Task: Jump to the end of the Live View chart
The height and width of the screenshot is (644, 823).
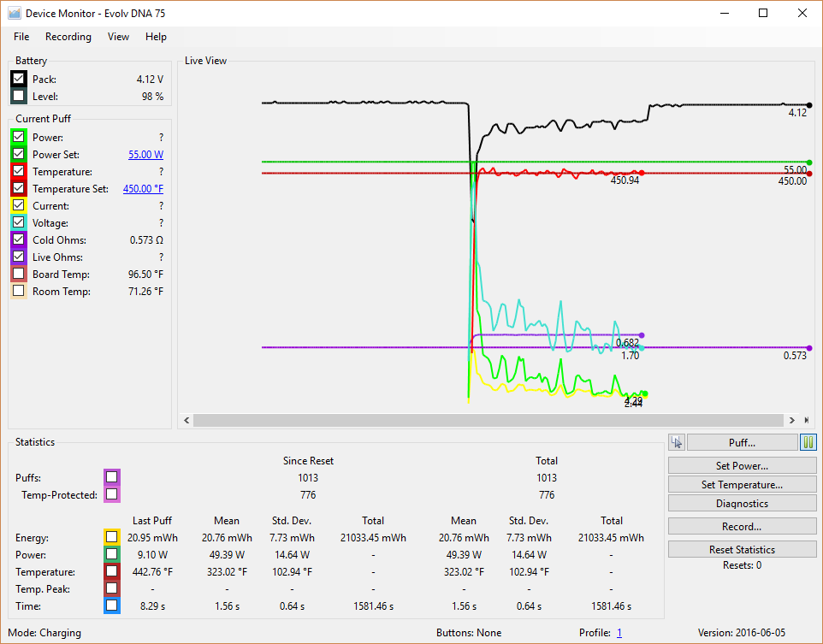Action: coord(806,420)
